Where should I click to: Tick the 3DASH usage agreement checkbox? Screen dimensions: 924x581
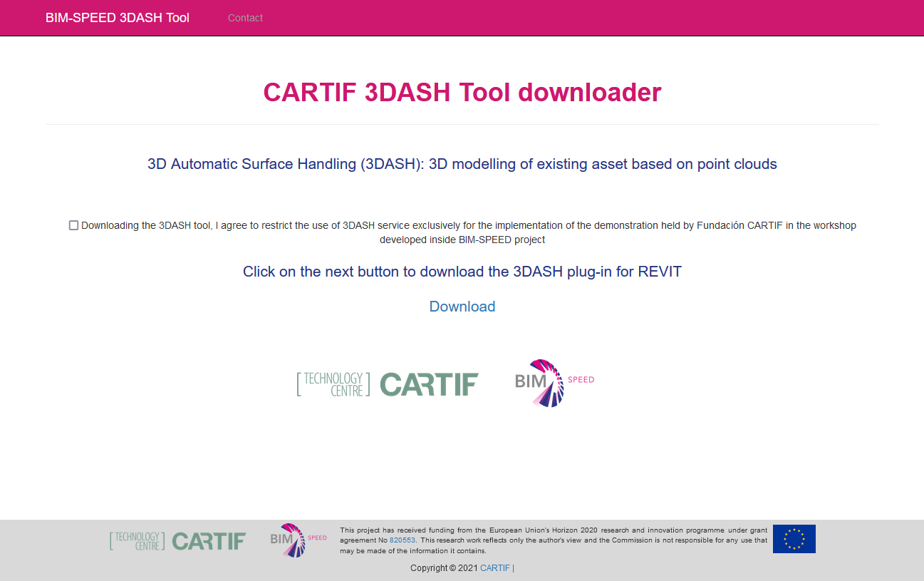[73, 225]
